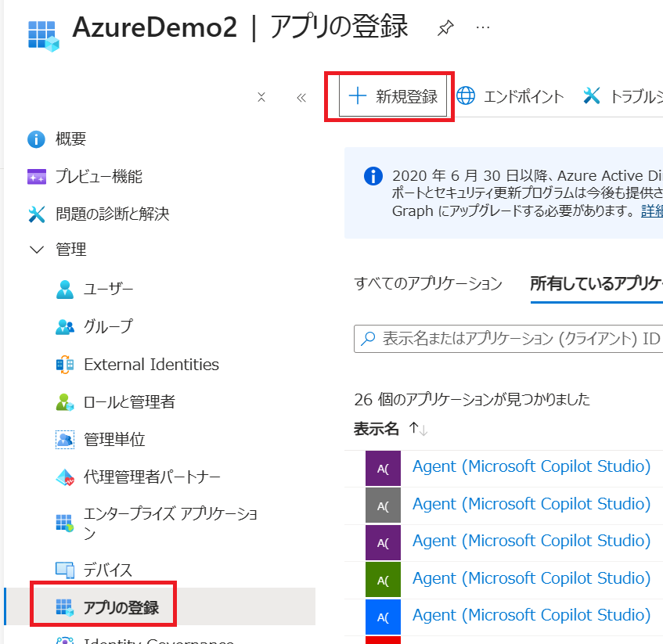Open the ellipsis more options menu

tap(482, 28)
